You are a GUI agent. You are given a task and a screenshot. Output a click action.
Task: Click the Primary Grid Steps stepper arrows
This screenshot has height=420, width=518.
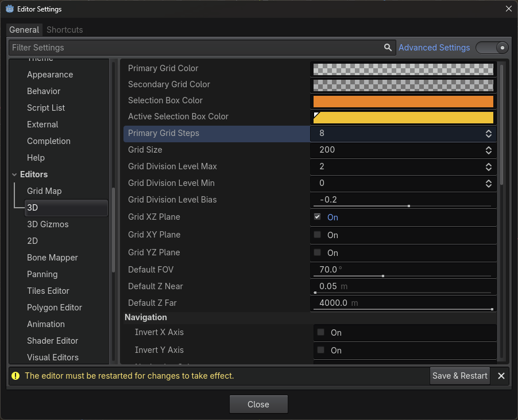(488, 133)
